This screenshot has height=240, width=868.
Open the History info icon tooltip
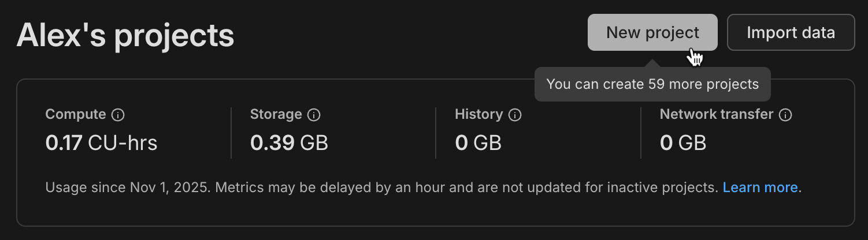514,115
